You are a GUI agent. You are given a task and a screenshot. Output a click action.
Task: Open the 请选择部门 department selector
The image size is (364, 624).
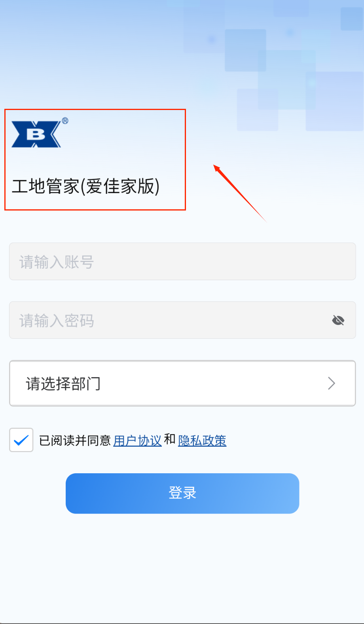tap(182, 383)
